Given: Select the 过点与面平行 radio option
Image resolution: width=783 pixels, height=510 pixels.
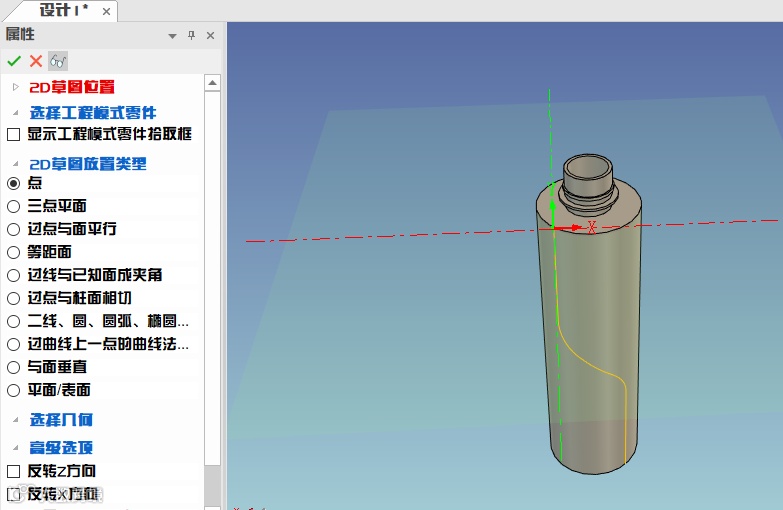Looking at the screenshot, I should pyautogui.click(x=13, y=229).
